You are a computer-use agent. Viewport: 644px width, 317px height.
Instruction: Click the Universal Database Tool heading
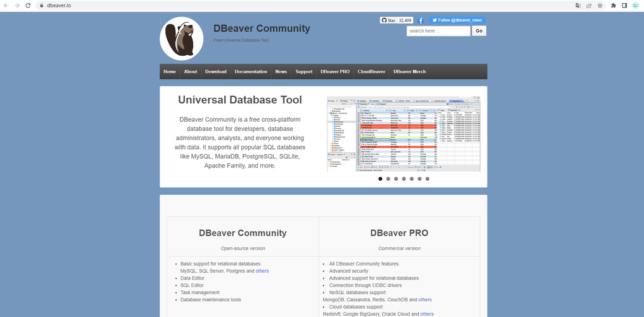[240, 100]
